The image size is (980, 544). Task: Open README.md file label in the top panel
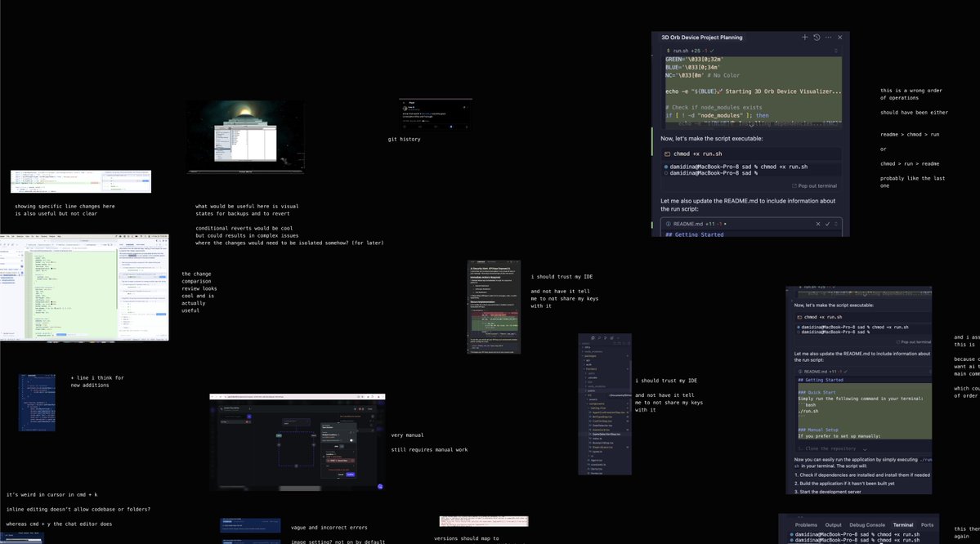tap(687, 224)
